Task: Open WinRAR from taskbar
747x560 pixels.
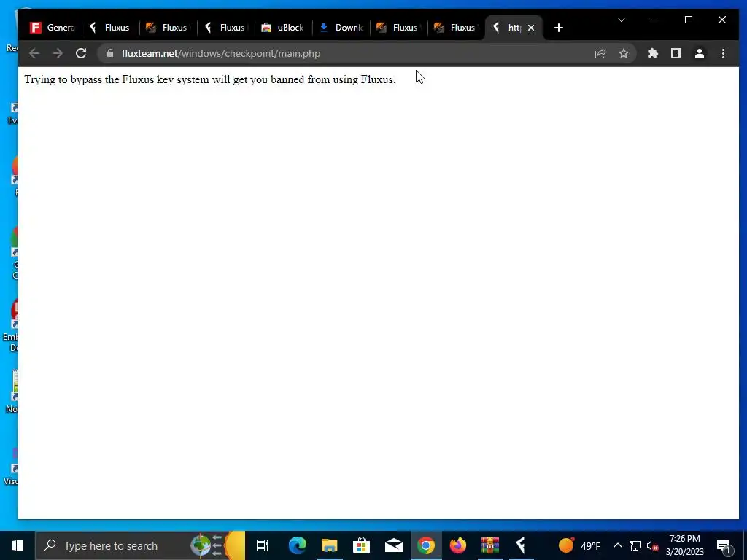Action: click(x=489, y=545)
